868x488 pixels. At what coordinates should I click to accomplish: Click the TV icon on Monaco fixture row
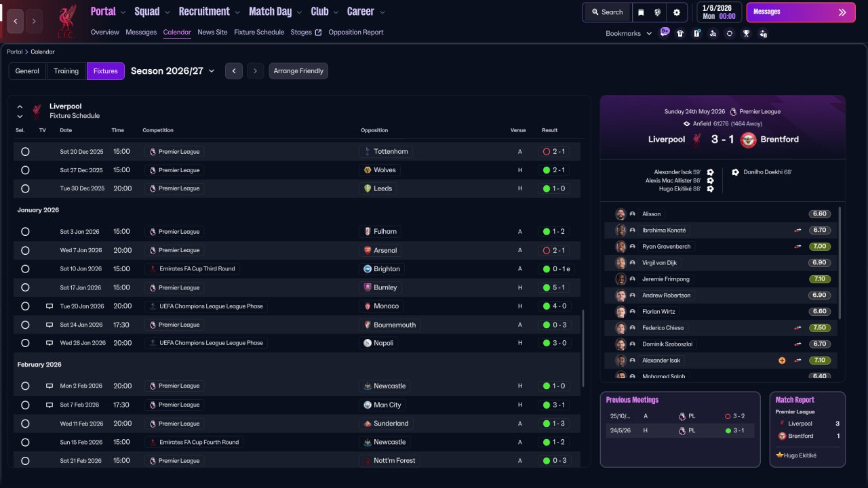click(50, 306)
